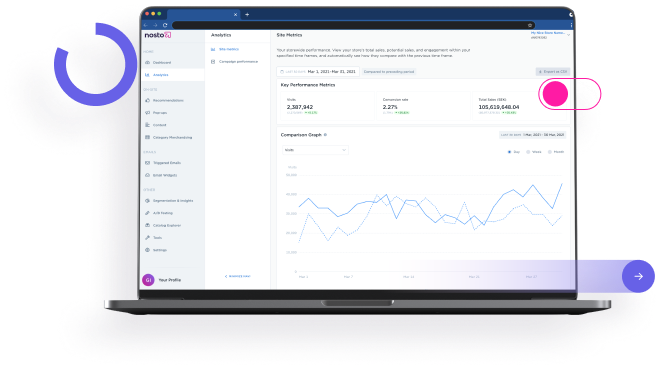The image size is (661, 369).
Task: Click the Visits metric card
Action: pyautogui.click(x=327, y=106)
